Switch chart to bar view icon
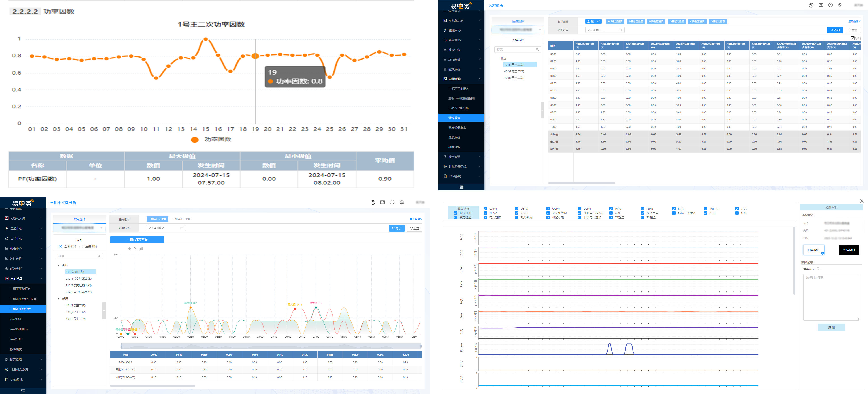Screen dimensions: 868x394 [141, 249]
